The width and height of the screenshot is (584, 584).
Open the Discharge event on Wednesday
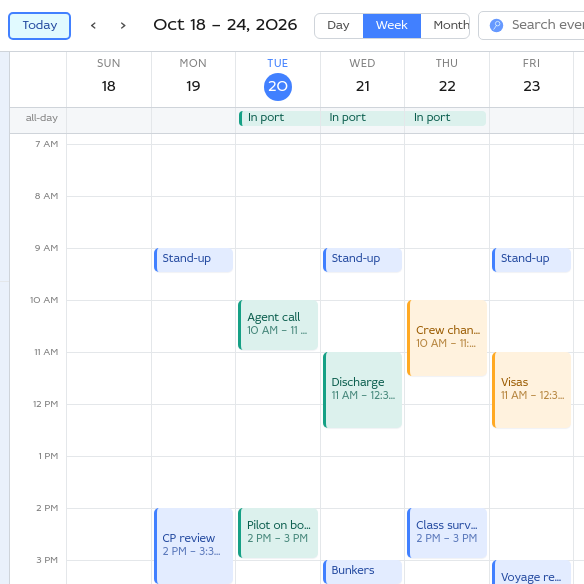363,390
